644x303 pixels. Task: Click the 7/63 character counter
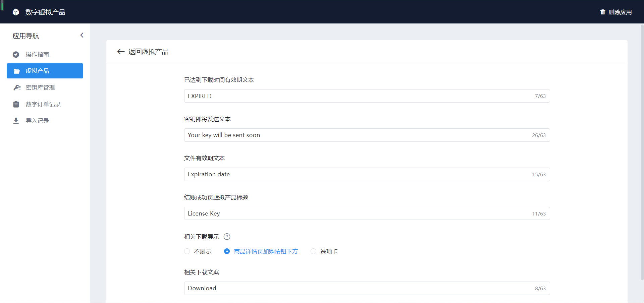point(540,96)
